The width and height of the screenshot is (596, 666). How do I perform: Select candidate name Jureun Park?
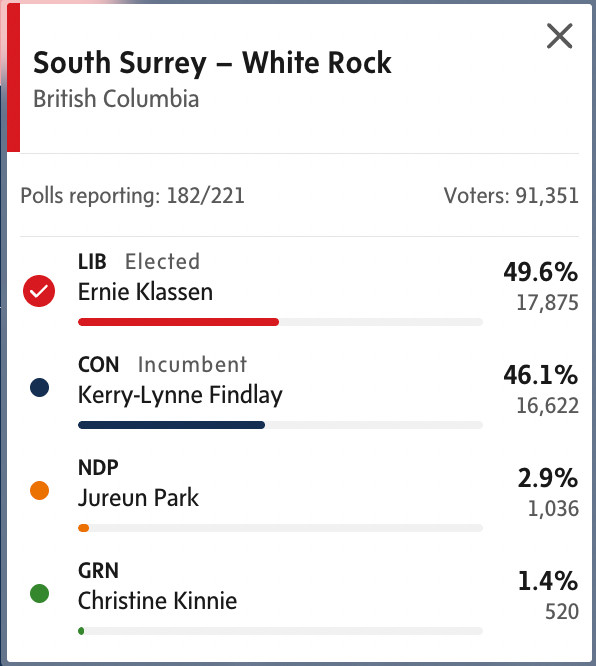pyautogui.click(x=138, y=498)
